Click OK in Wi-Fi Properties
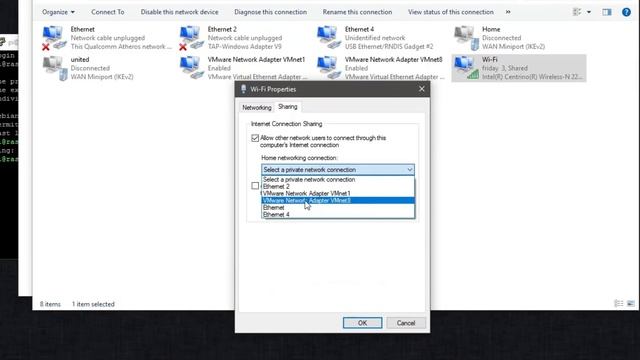This screenshot has width=640, height=360. pyautogui.click(x=362, y=323)
